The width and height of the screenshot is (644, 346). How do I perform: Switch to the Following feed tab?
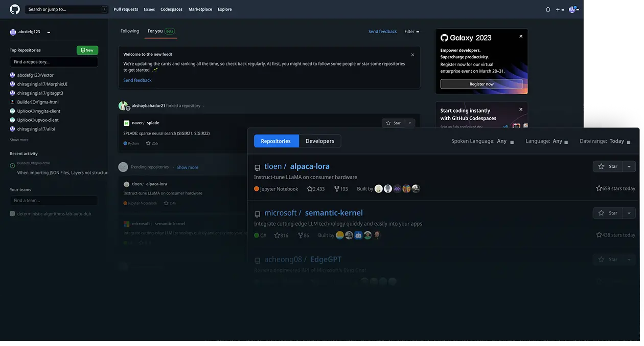(x=130, y=31)
